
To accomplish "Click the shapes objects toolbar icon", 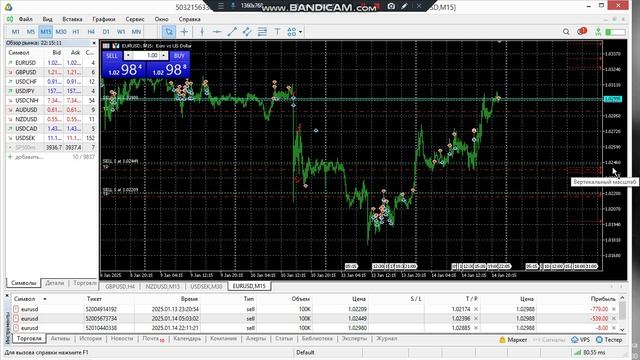I will (291, 31).
